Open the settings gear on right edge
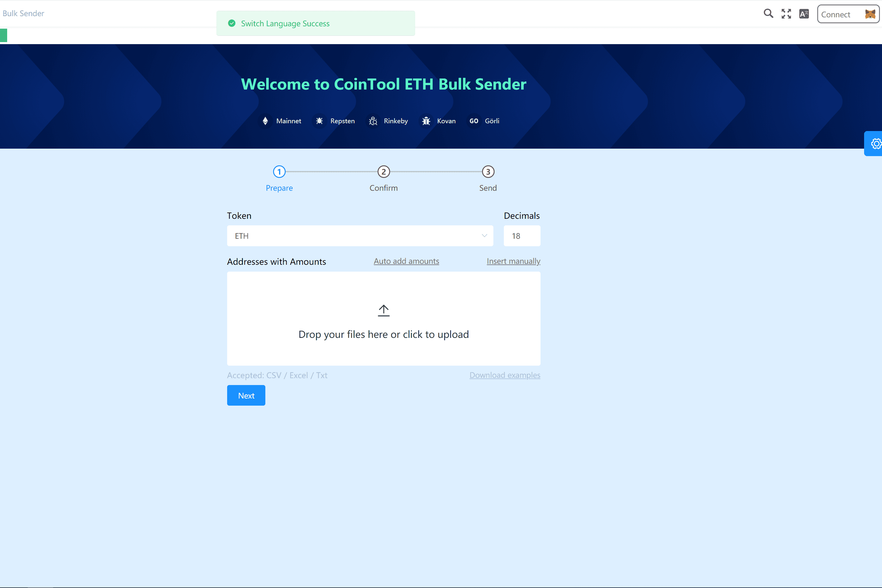 (x=876, y=143)
